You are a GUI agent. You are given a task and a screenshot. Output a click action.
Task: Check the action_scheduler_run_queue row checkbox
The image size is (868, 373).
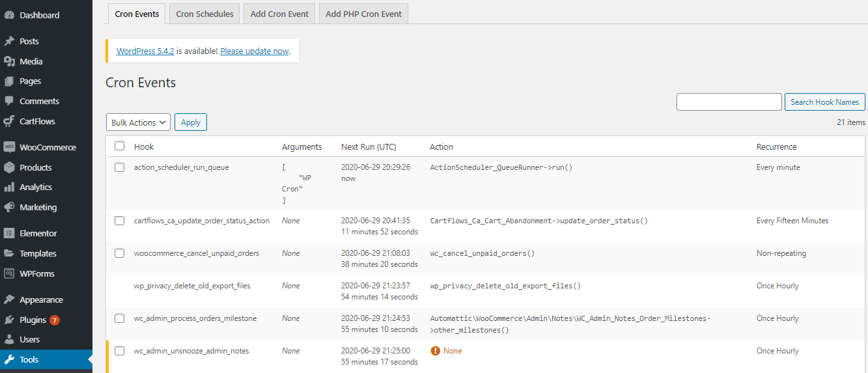[120, 167]
